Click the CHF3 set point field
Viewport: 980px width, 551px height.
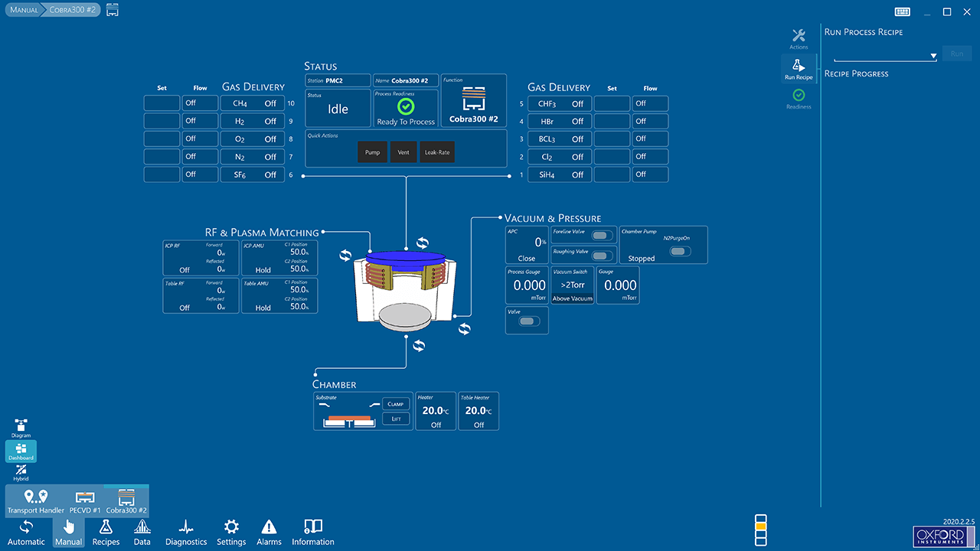(612, 103)
